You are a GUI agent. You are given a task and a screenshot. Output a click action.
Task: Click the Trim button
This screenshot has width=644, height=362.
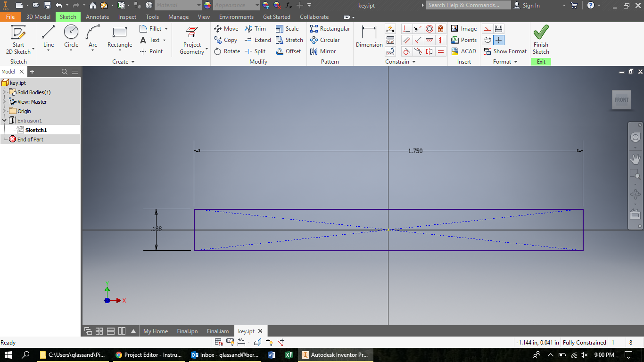tap(255, 29)
